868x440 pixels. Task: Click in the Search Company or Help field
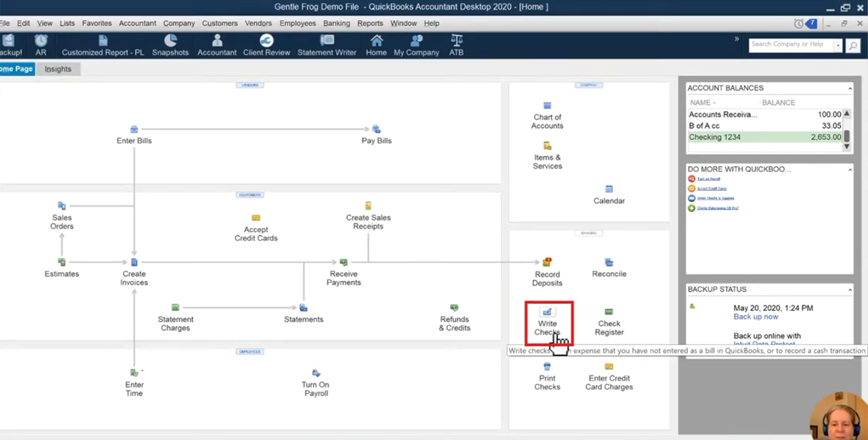click(x=791, y=45)
